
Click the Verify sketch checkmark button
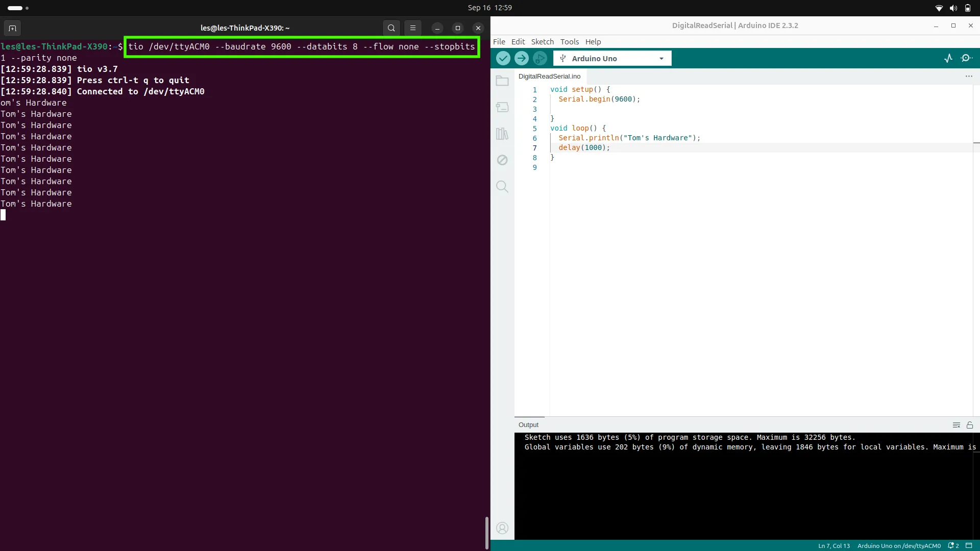503,59
